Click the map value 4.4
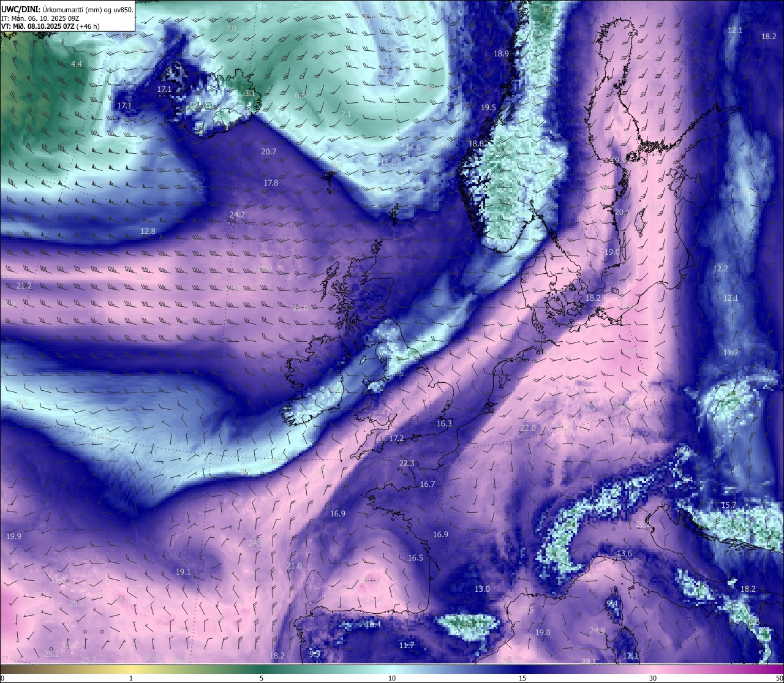The height and width of the screenshot is (683, 784). coord(77,64)
